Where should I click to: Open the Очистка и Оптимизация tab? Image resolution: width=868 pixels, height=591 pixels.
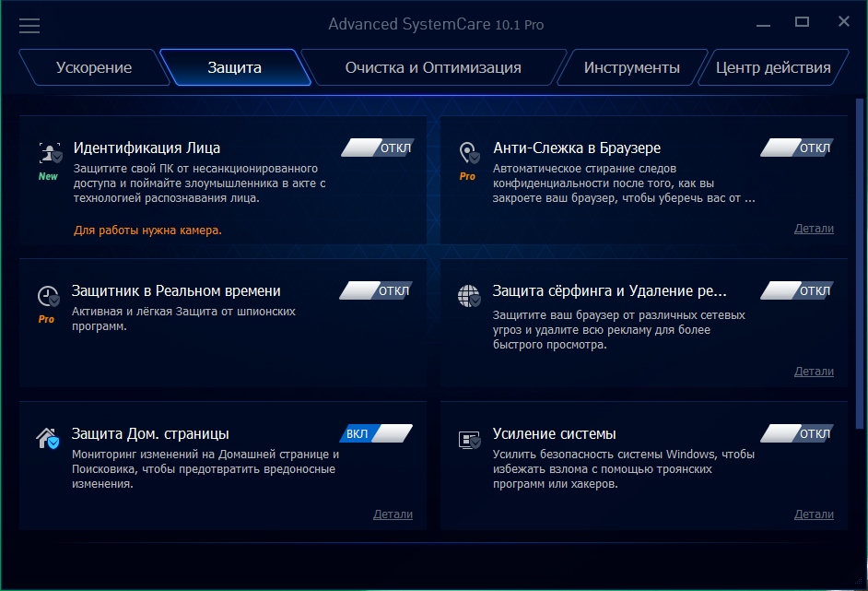pyautogui.click(x=433, y=67)
